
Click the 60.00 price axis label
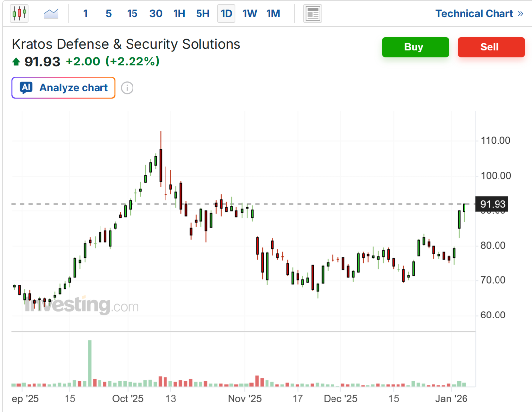click(x=493, y=315)
